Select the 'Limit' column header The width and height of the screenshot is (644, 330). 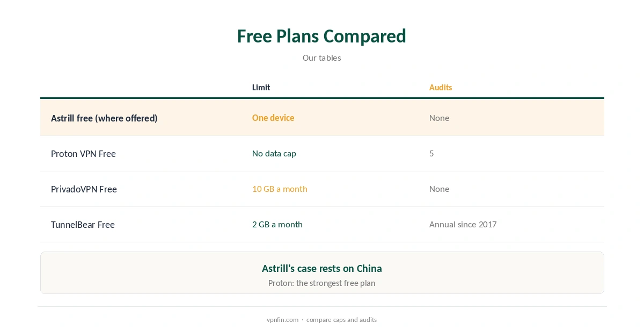coord(261,88)
